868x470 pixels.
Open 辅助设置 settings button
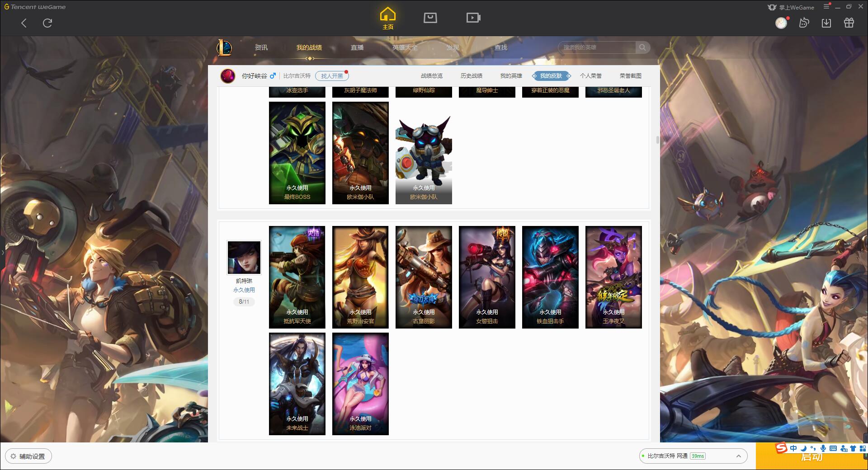point(28,456)
